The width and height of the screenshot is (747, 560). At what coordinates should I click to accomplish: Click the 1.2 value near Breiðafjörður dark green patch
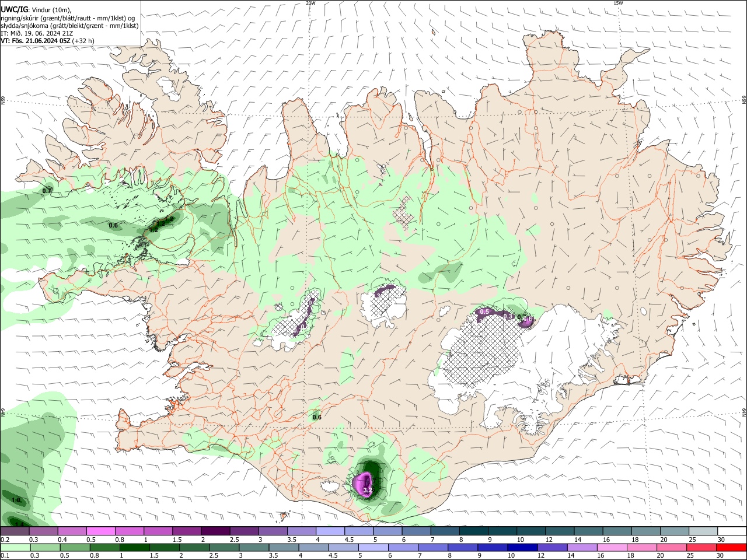[154, 230]
